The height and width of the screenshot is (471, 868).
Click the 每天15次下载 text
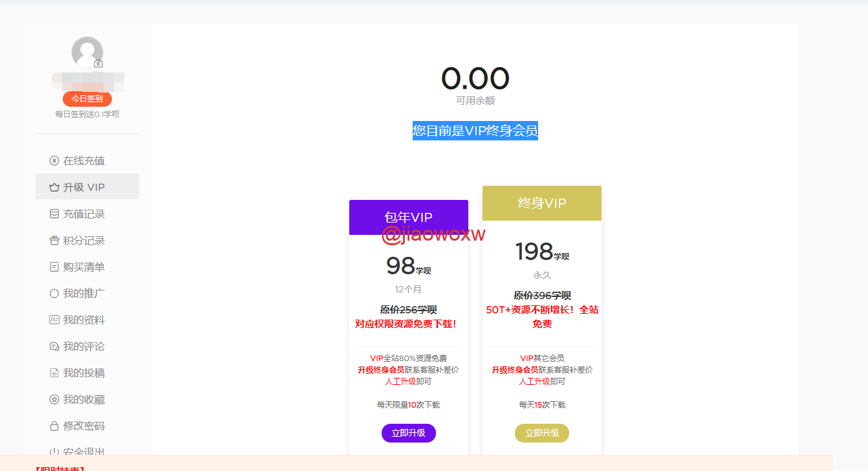542,405
